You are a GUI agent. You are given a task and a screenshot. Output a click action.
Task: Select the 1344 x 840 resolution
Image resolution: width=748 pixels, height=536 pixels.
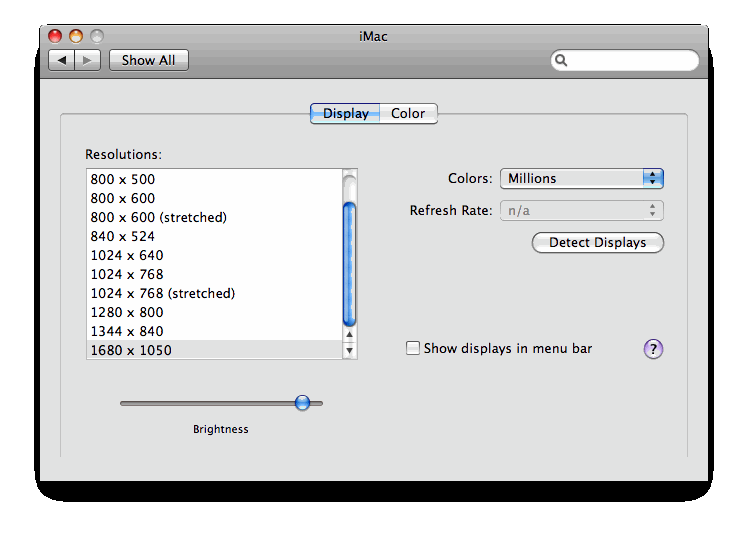click(215, 331)
